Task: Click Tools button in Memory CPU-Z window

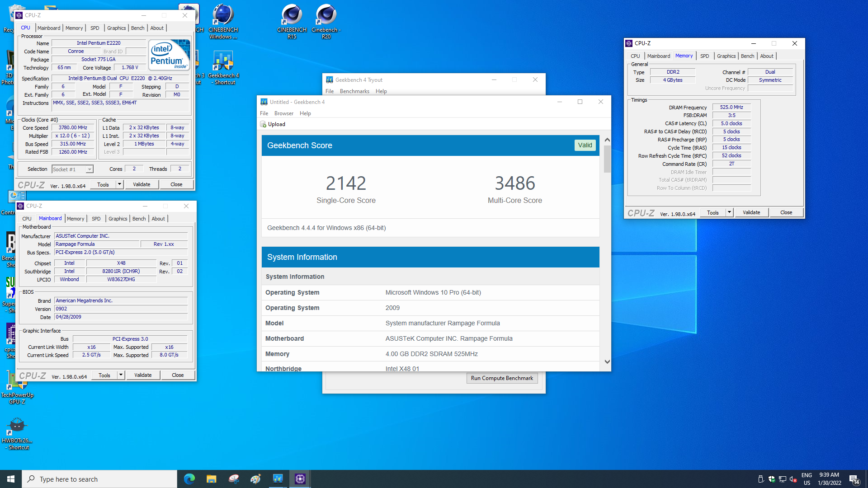Action: 713,212
